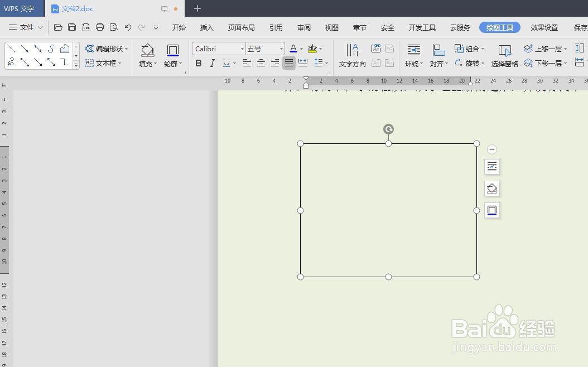Save document with the floppy disk icon
This screenshot has height=367, width=588.
point(71,27)
